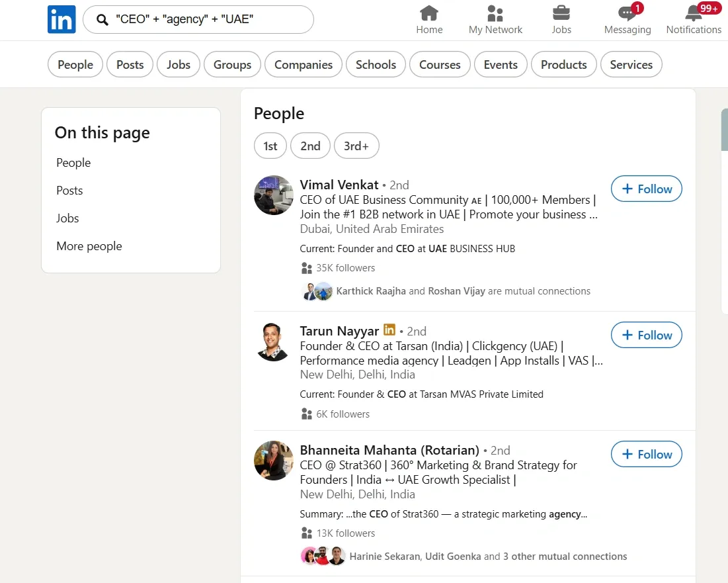Screen dimensions: 728x583
Task: Filter results by Courses
Action: click(440, 65)
